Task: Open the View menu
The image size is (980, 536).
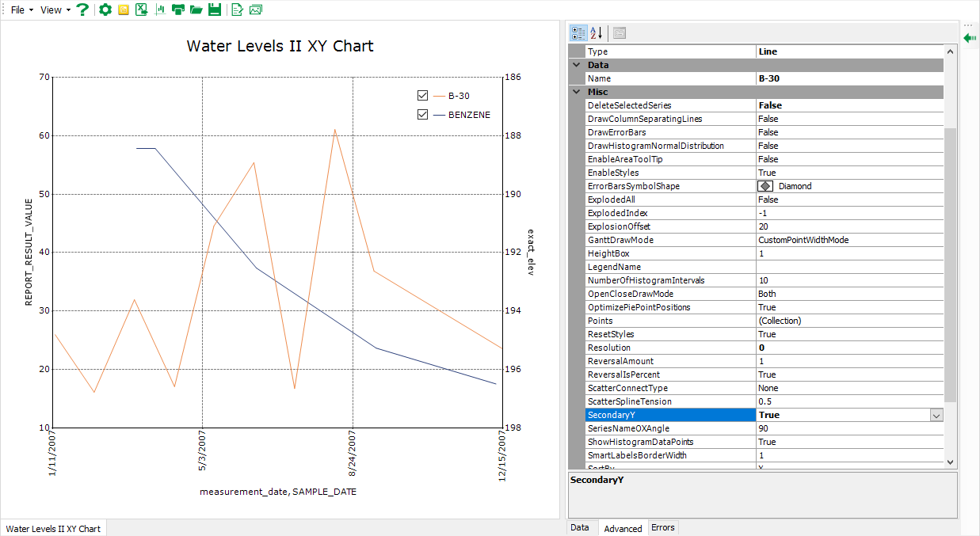Action: pos(55,10)
